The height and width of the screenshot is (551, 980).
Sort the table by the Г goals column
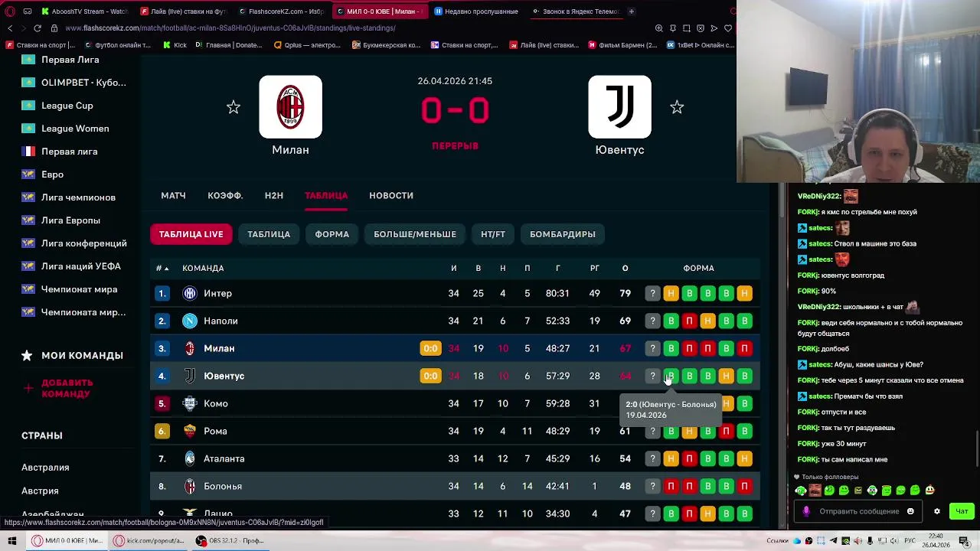pos(557,269)
